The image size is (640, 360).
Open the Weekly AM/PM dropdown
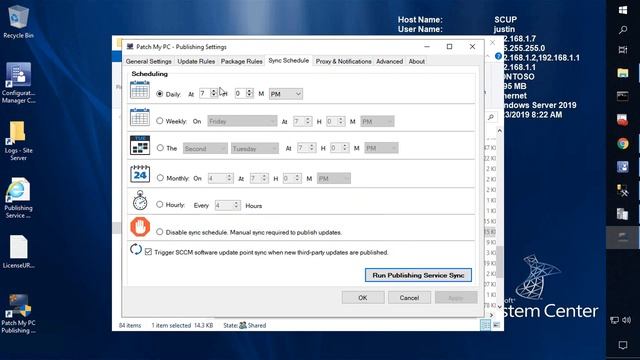click(x=377, y=121)
